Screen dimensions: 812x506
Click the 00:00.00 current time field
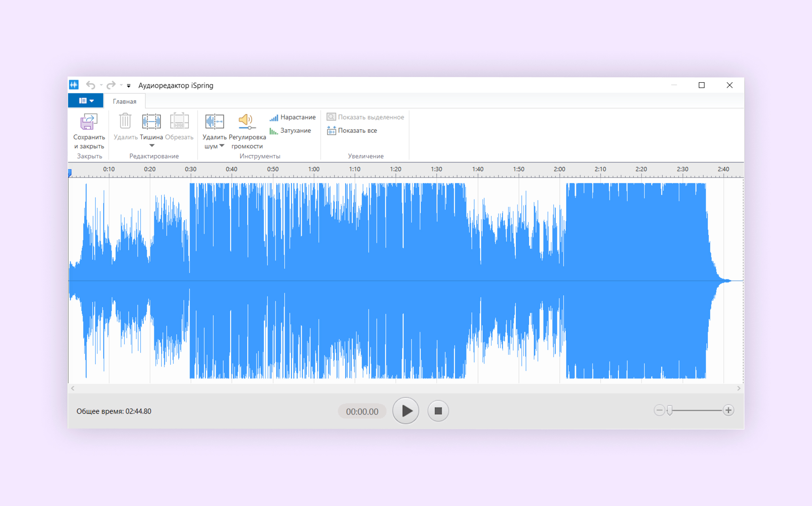click(x=362, y=412)
